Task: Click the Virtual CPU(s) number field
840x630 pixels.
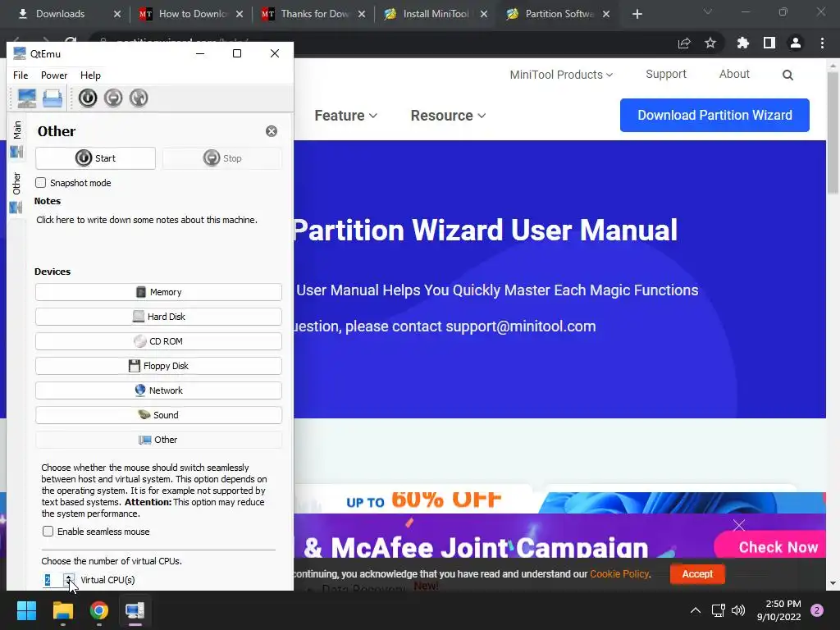Action: coord(52,580)
